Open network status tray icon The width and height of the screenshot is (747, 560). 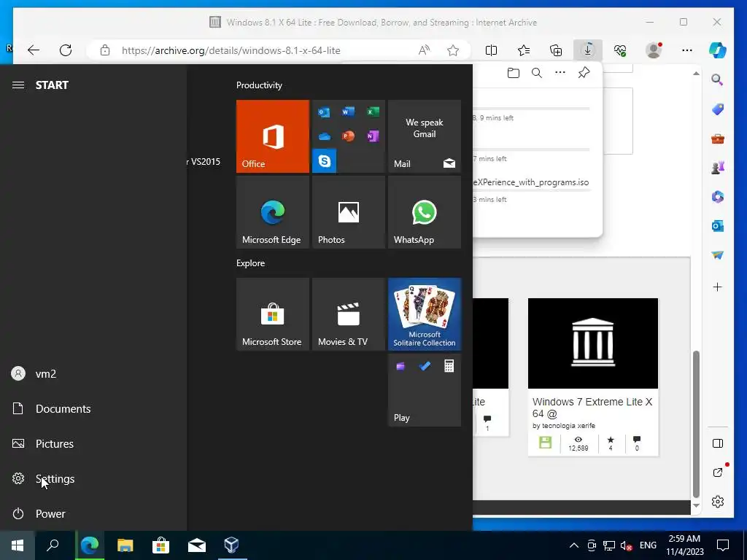point(609,545)
